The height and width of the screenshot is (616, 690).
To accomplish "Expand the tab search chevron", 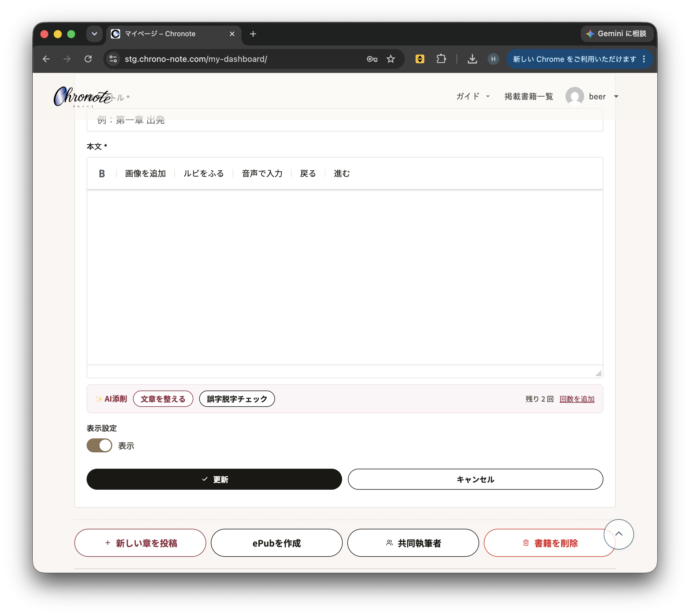I will point(94,34).
